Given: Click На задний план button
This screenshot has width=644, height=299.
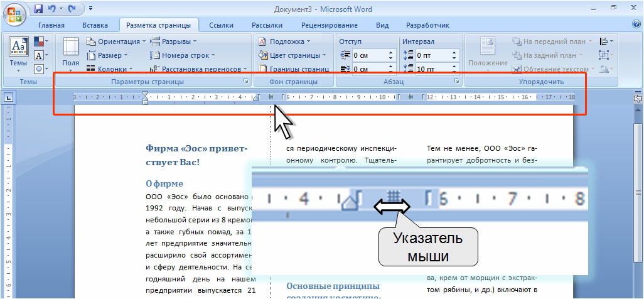Looking at the screenshot, I should click(x=547, y=55).
